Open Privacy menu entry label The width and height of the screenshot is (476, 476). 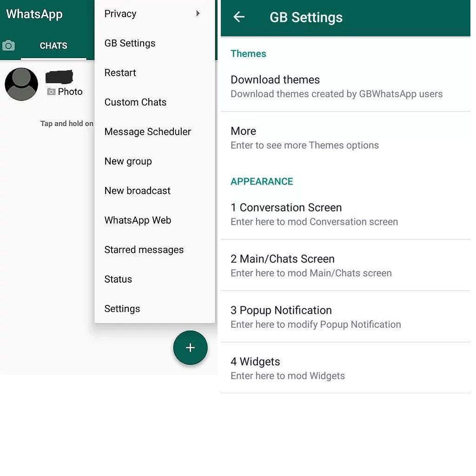pos(120,13)
